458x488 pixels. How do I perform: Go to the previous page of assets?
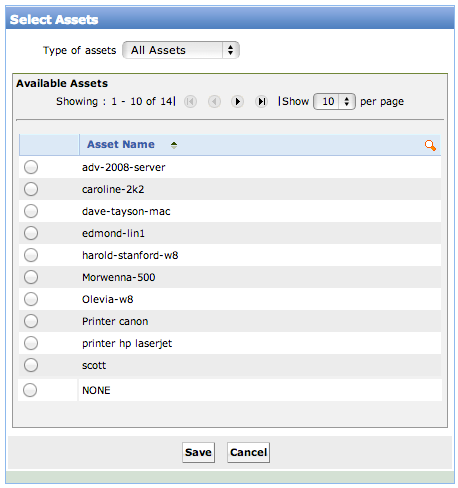(214, 101)
